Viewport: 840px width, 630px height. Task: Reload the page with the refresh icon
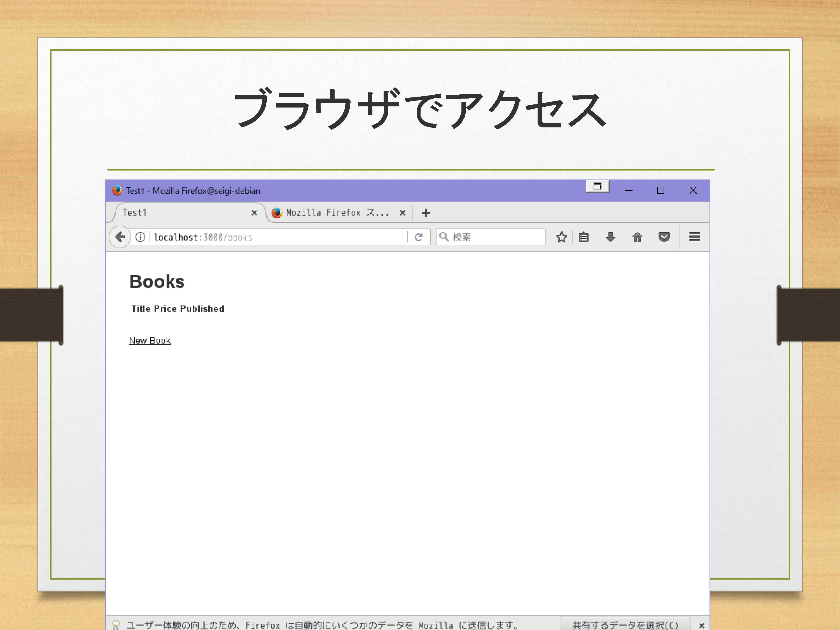[419, 237]
